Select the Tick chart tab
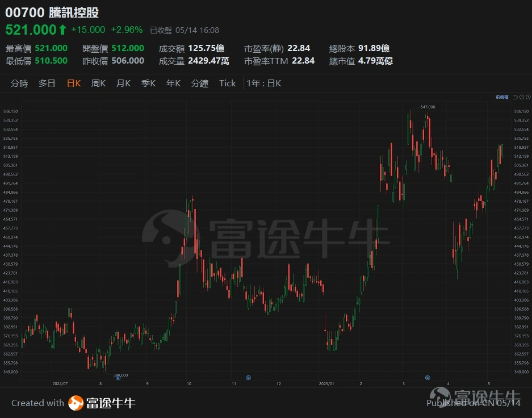 [227, 83]
